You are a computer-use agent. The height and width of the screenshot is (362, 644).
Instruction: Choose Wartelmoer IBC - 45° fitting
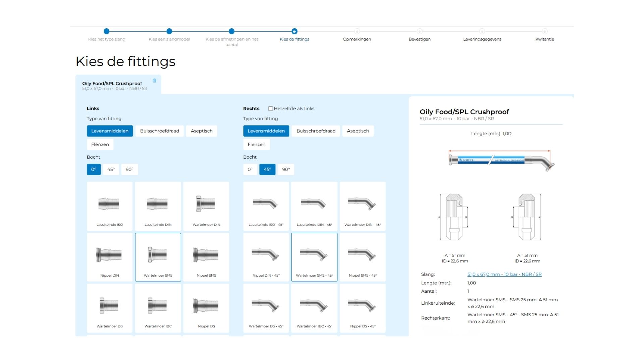(x=314, y=308)
